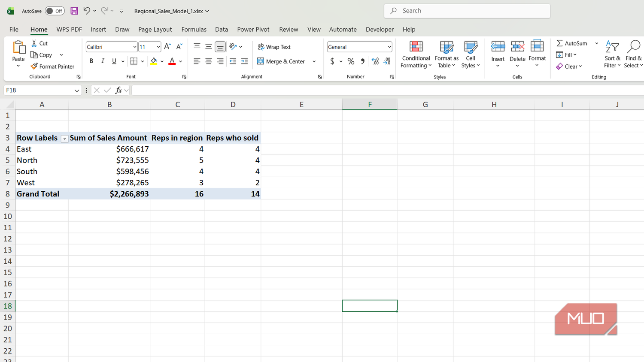Click the Format cells button
644x362 pixels.
coord(537,54)
